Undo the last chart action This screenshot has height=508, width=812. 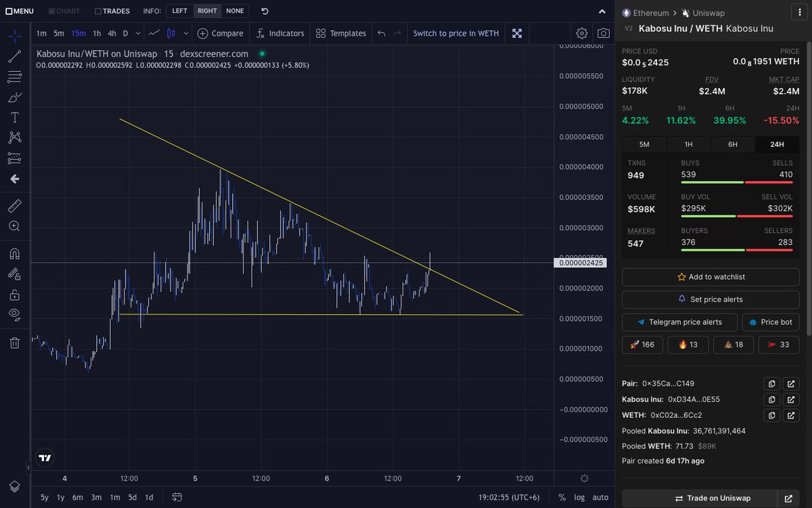pyautogui.click(x=381, y=33)
